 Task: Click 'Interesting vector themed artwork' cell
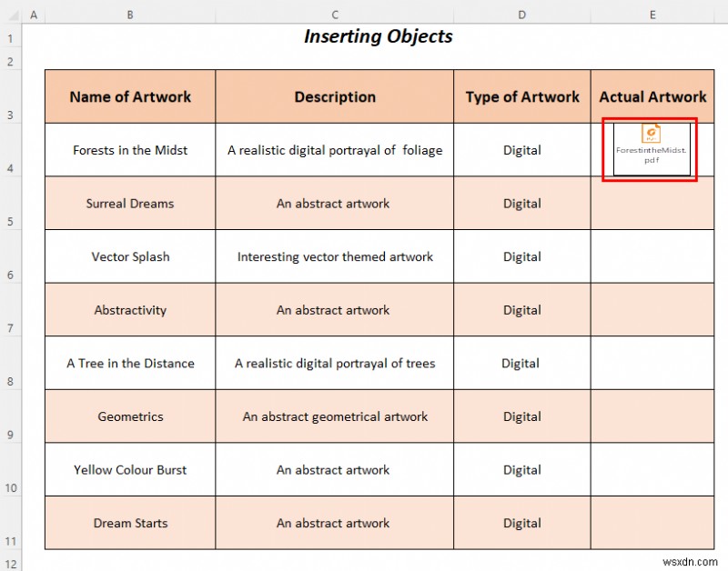point(334,256)
